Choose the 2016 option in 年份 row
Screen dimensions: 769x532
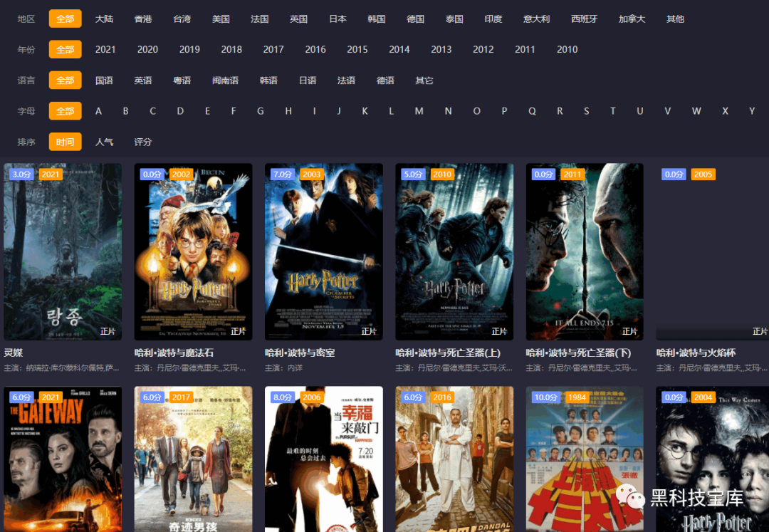click(x=315, y=50)
